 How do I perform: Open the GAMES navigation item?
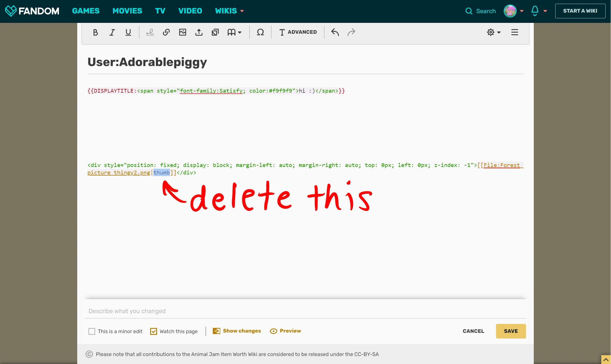[x=86, y=11]
